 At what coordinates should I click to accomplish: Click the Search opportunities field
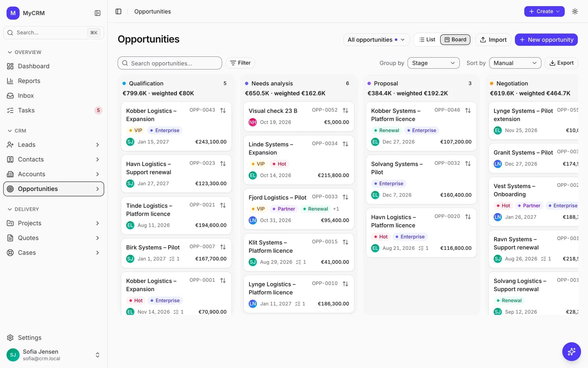click(x=170, y=63)
